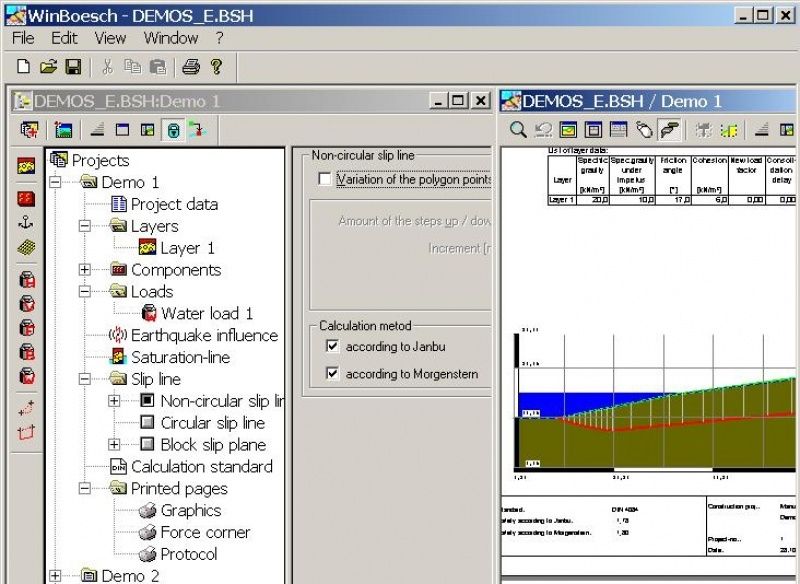The width and height of the screenshot is (800, 584).
Task: Select the Projects root node
Action: [x=101, y=160]
